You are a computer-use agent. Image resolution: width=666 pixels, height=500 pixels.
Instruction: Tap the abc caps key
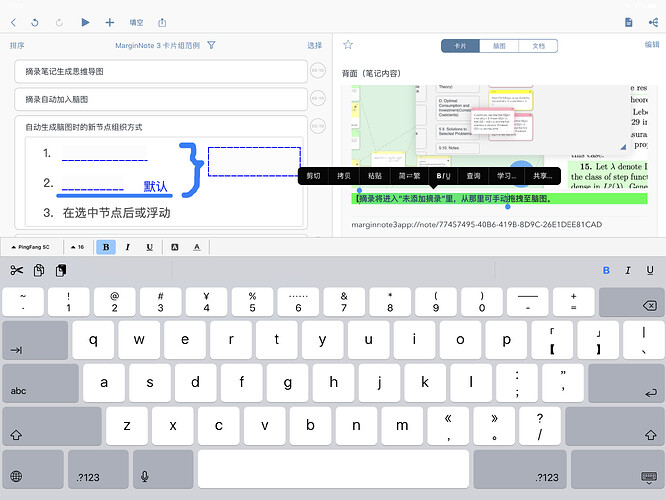click(41, 383)
